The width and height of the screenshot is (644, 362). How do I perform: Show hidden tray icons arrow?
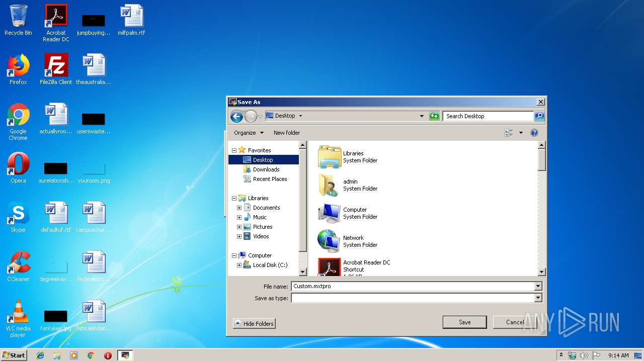point(561,355)
